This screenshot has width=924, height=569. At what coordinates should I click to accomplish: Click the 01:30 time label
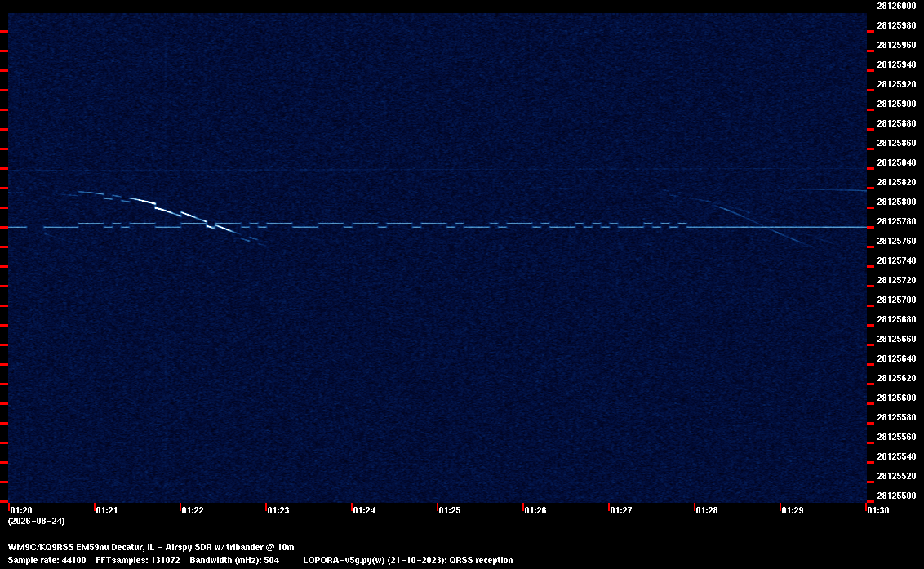pyautogui.click(x=878, y=510)
